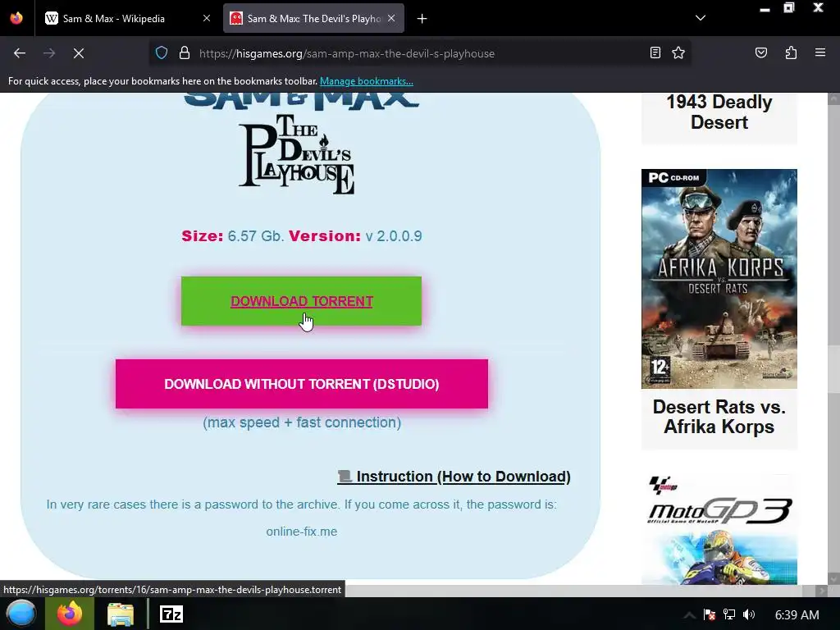840x630 pixels.
Task: Click the Firefox logo in the title bar
Action: 16,18
